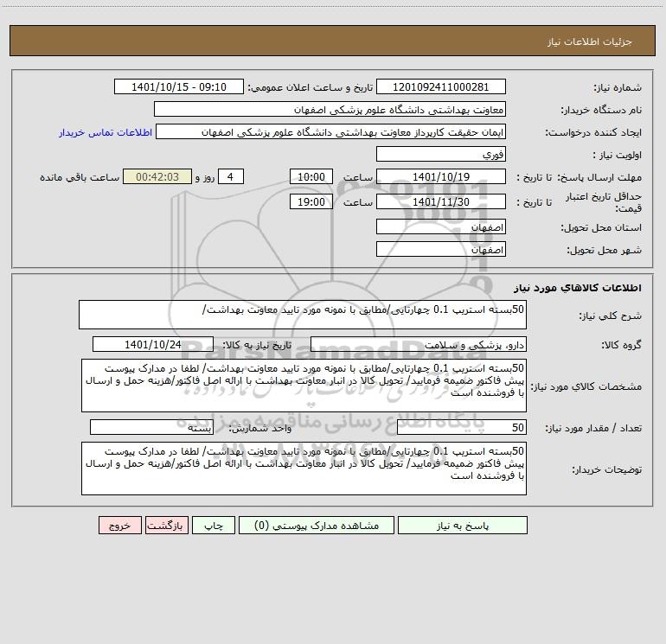
Task: Click the remaining time countdown 00:42:03
Action: point(157,176)
